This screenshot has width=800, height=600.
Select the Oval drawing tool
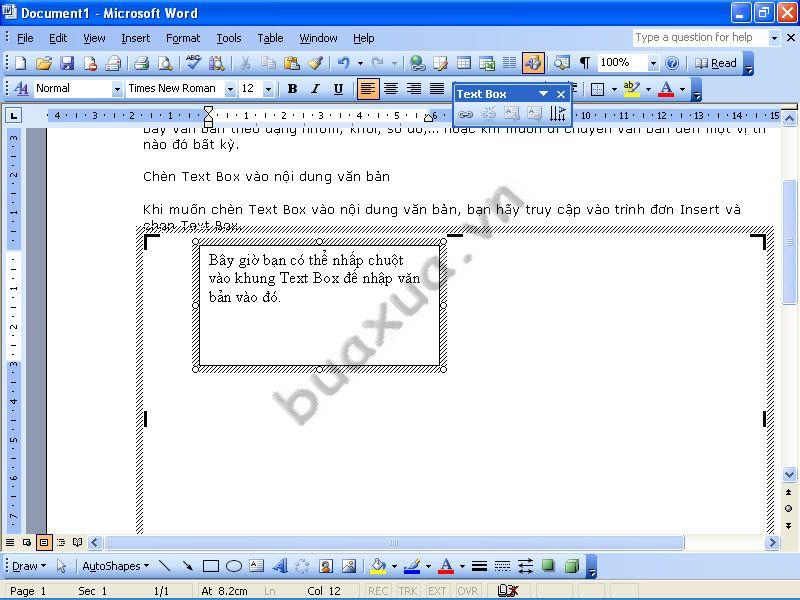(234, 566)
